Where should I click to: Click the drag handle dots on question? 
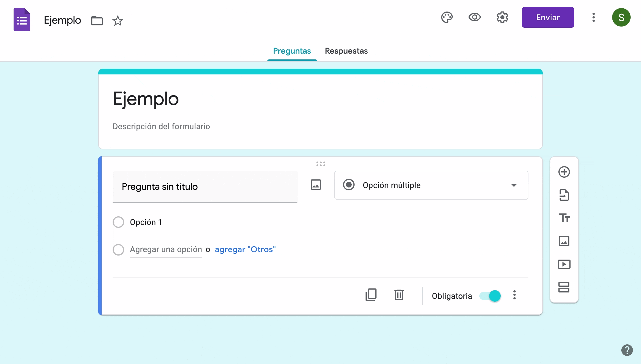click(320, 164)
